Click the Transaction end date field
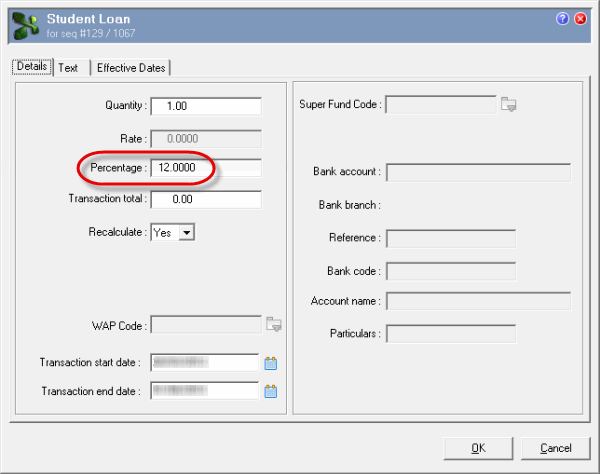The height and width of the screenshot is (474, 600). click(x=205, y=391)
